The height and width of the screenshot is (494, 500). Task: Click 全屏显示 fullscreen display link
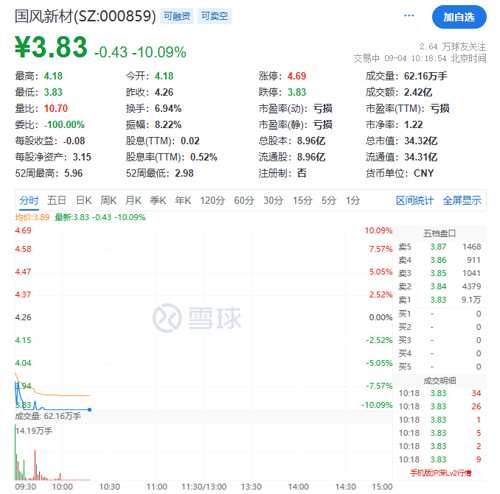[x=462, y=200]
